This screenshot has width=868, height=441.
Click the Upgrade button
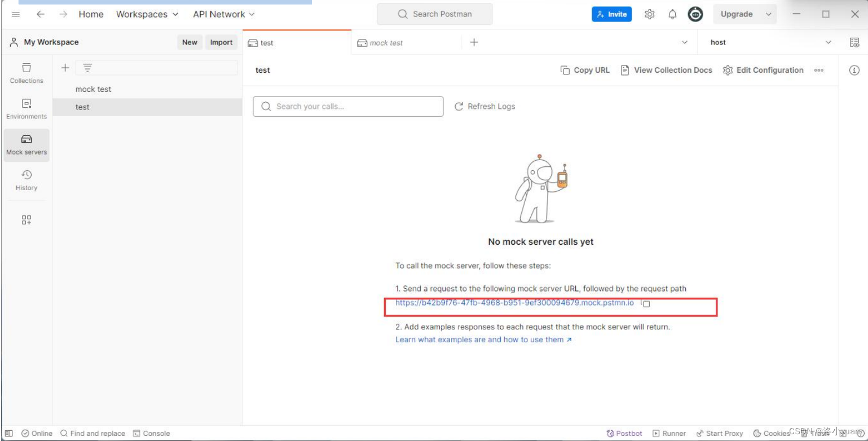click(x=736, y=14)
